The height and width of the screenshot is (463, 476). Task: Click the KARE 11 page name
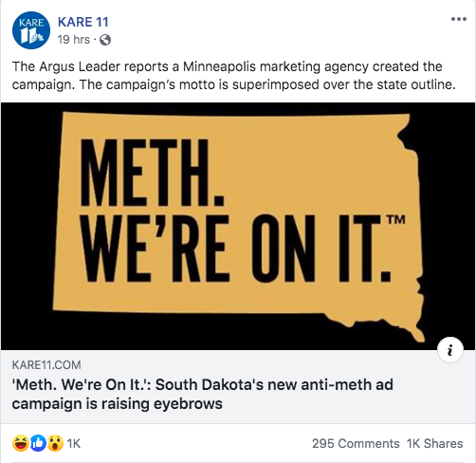tap(83, 22)
